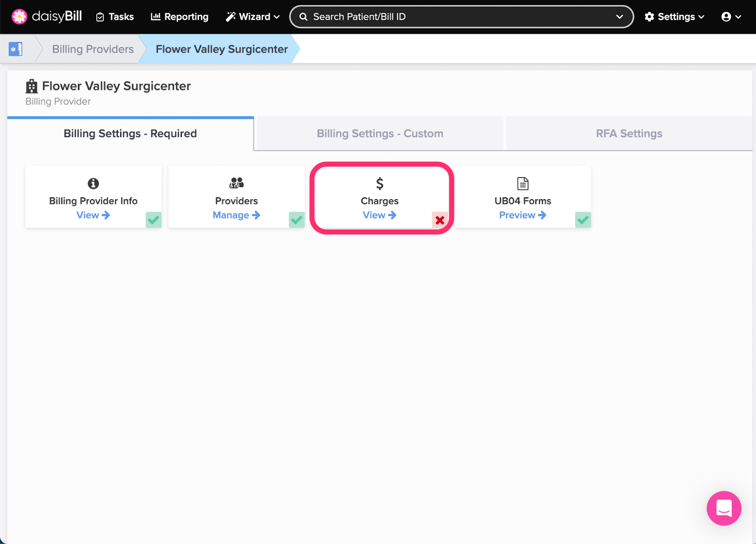Expand the search bar dropdown chevron
Image resolution: width=756 pixels, height=544 pixels.
[x=619, y=17]
